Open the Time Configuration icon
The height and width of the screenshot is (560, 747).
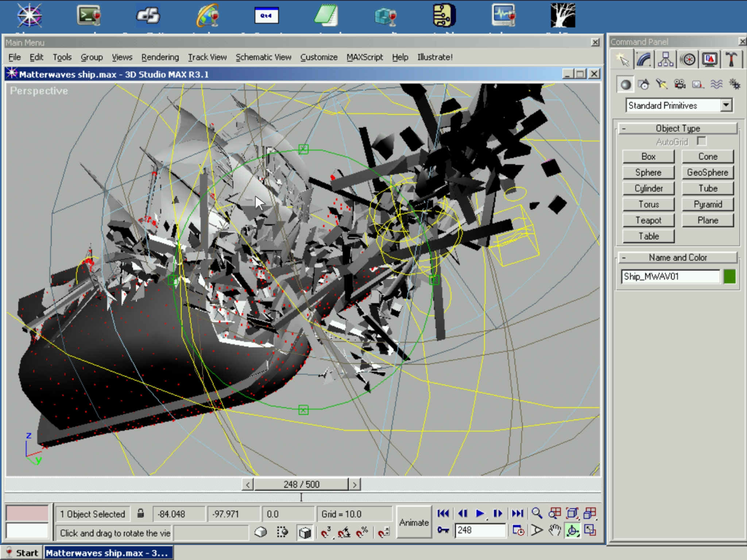pyautogui.click(x=518, y=530)
